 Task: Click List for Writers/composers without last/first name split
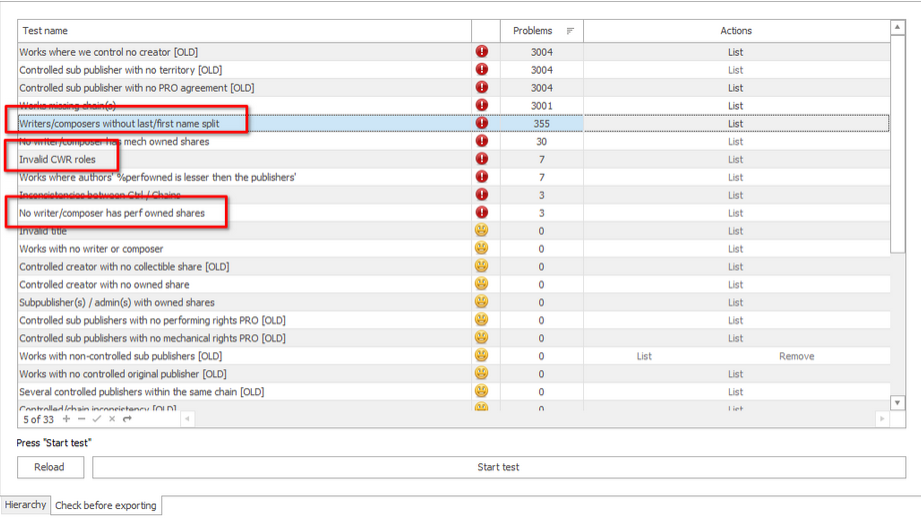tap(735, 124)
